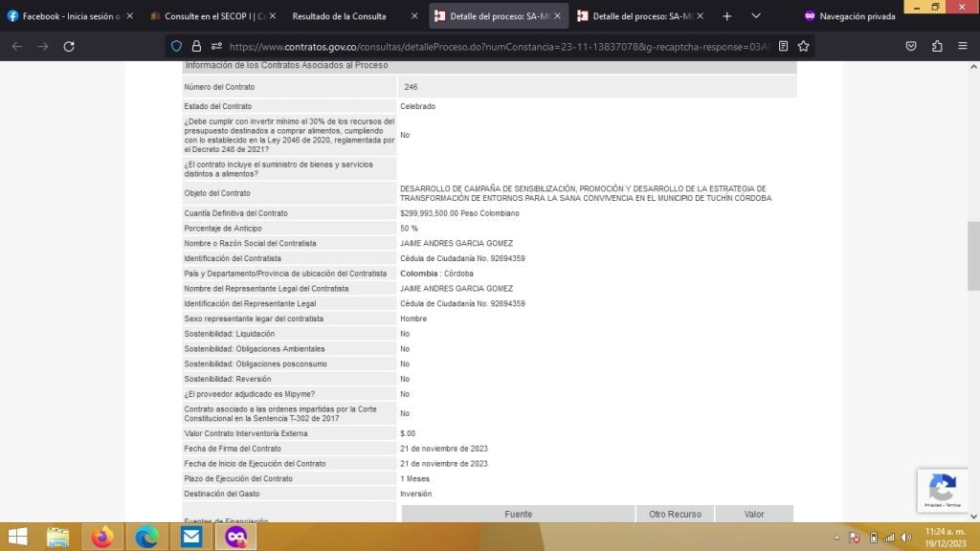Select the Objeto del Contrato description text

click(586, 193)
